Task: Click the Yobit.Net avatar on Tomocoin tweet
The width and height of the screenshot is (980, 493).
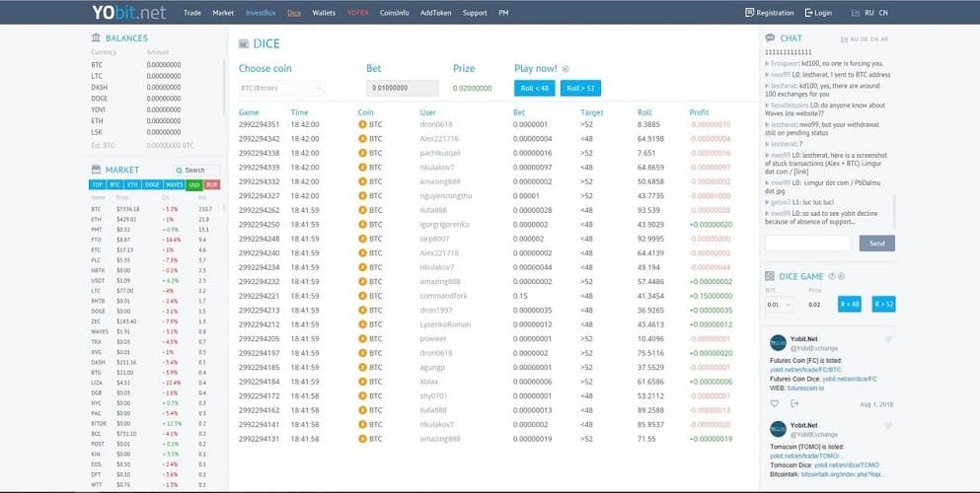Action: (778, 429)
